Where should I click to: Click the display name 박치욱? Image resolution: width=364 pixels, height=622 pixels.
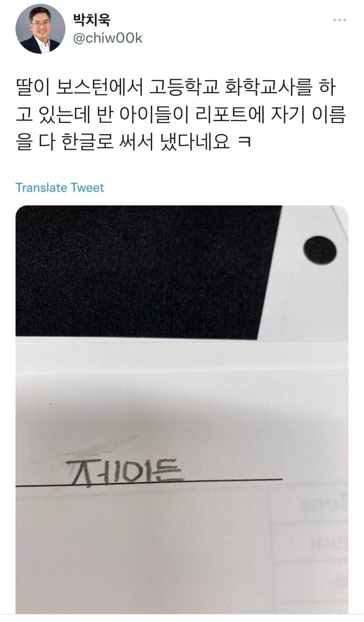click(x=91, y=19)
